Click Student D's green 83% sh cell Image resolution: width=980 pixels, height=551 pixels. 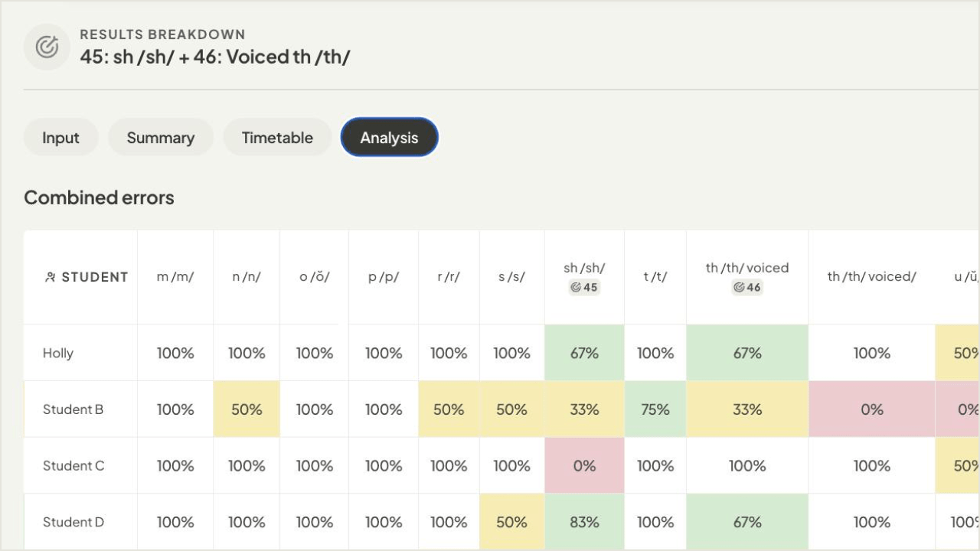584,522
